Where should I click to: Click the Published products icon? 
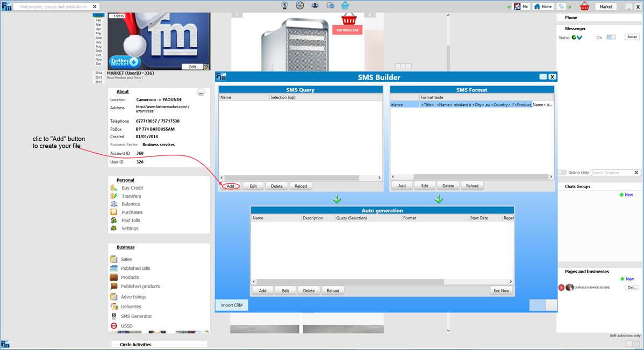coord(114,287)
